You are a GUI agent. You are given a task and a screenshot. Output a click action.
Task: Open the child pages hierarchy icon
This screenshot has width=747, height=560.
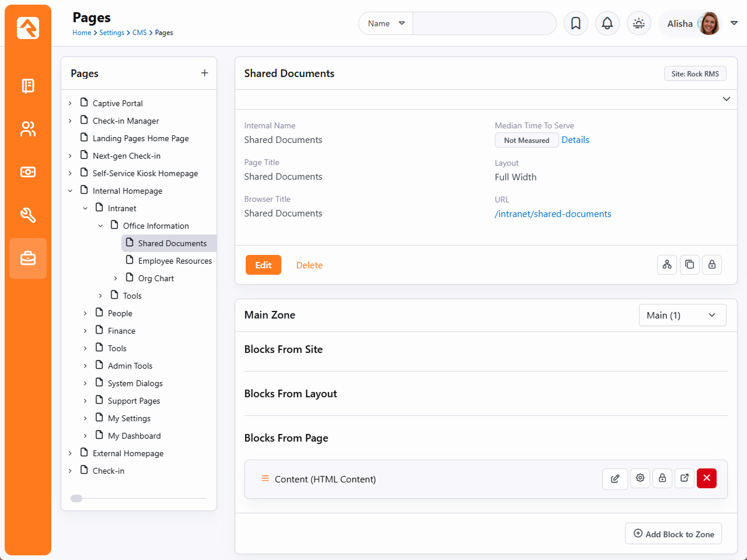[x=667, y=265]
